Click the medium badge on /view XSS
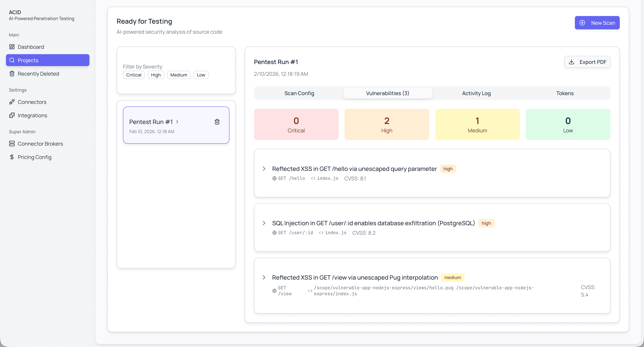Viewport: 644px width, 347px height. click(x=452, y=277)
